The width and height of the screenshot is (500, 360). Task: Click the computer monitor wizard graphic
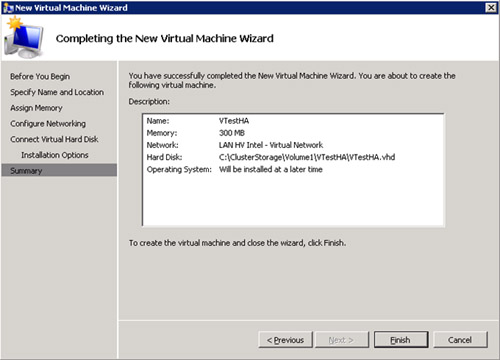click(23, 38)
